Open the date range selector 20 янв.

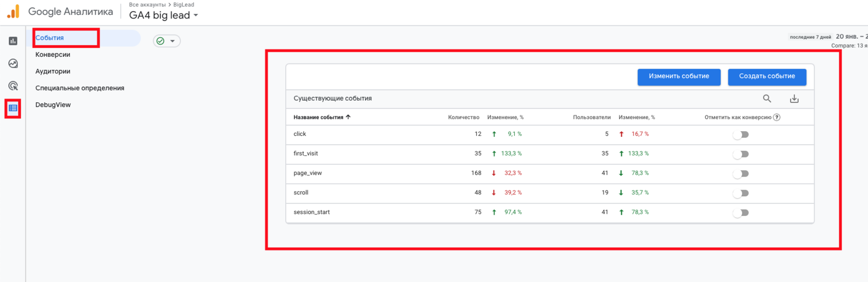click(850, 37)
